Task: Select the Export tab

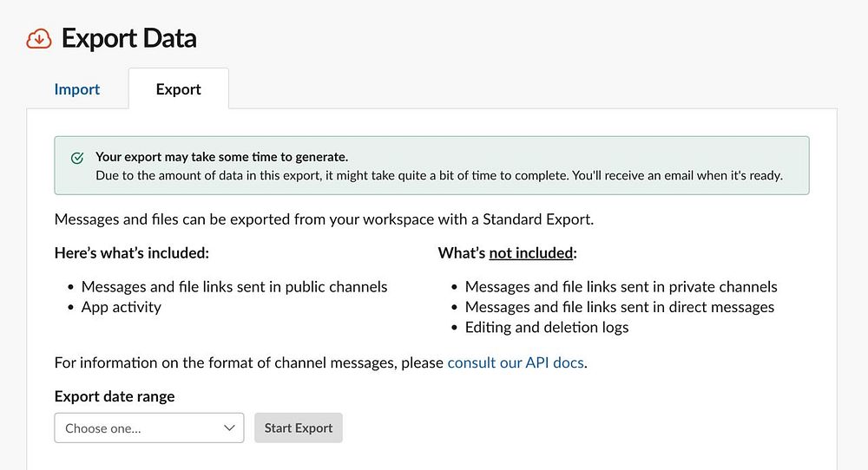Action: pos(179,89)
